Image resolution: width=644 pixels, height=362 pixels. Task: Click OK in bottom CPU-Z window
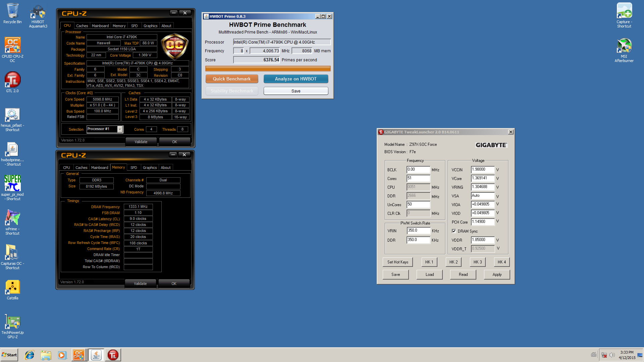[x=174, y=284]
